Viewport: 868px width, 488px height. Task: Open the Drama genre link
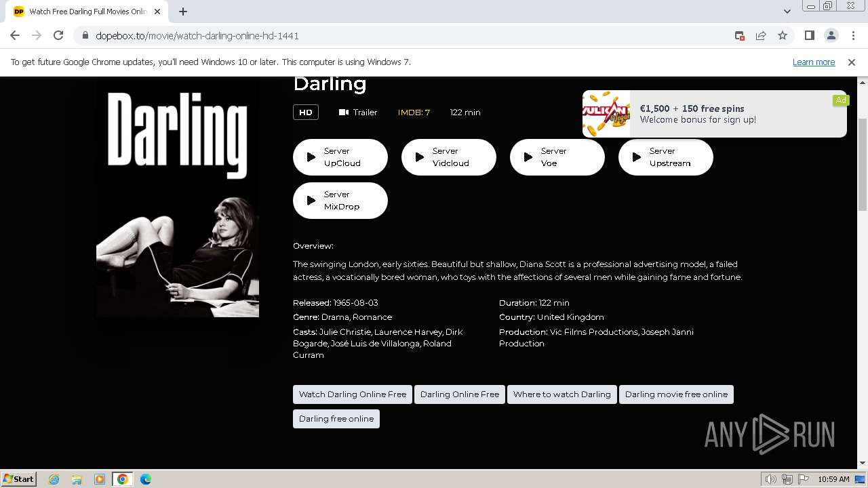335,317
